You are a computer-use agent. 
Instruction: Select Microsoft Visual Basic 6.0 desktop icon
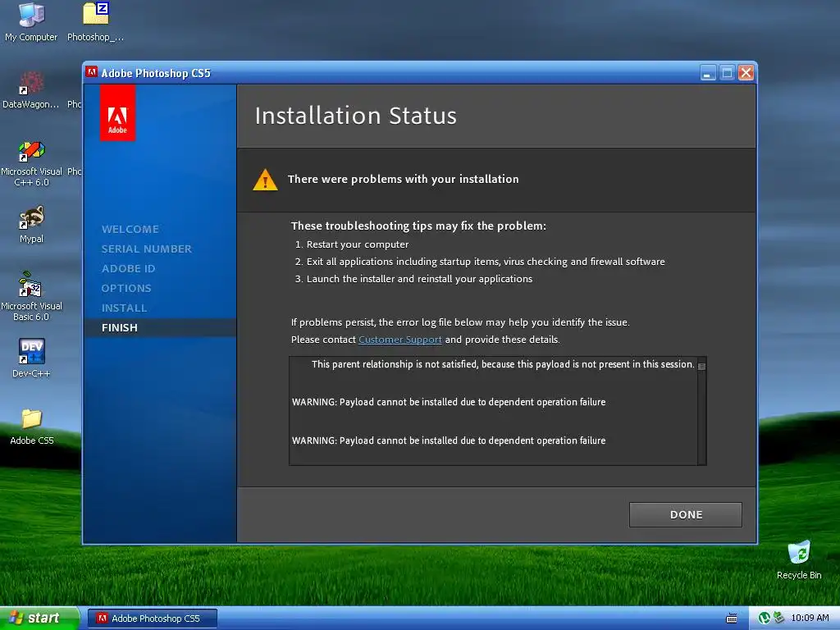(31, 296)
